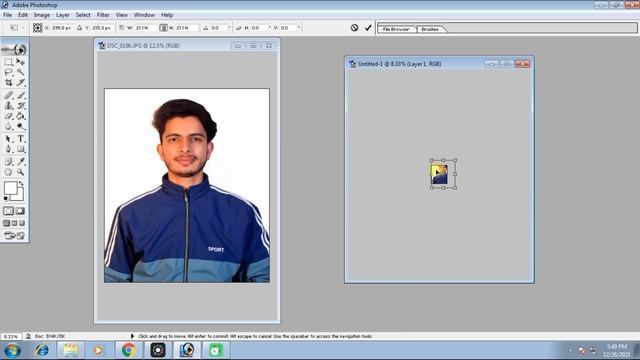Screen dimensions: 640x360
Task: Select the Type tool
Action: [x=20, y=139]
